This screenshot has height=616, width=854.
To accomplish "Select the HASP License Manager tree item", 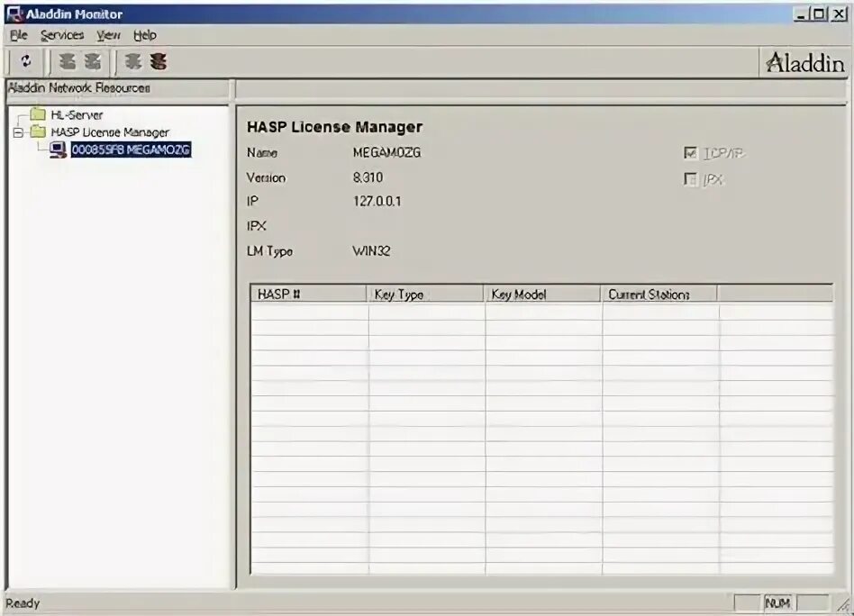I will (x=110, y=132).
